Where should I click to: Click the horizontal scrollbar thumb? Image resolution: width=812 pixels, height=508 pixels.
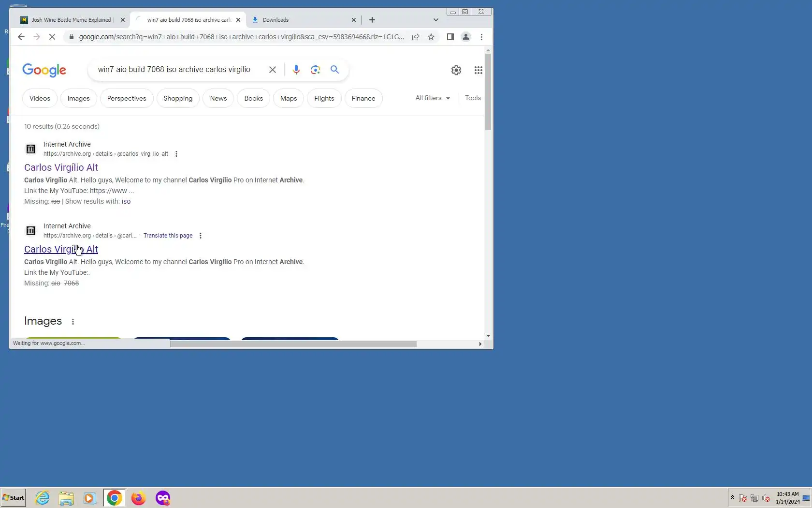[x=293, y=344]
